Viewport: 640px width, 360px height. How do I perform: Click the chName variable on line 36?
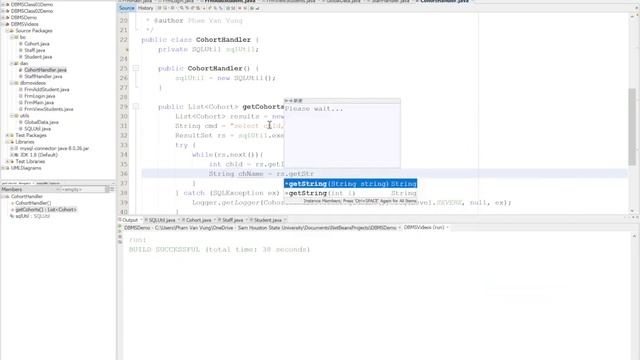point(251,174)
